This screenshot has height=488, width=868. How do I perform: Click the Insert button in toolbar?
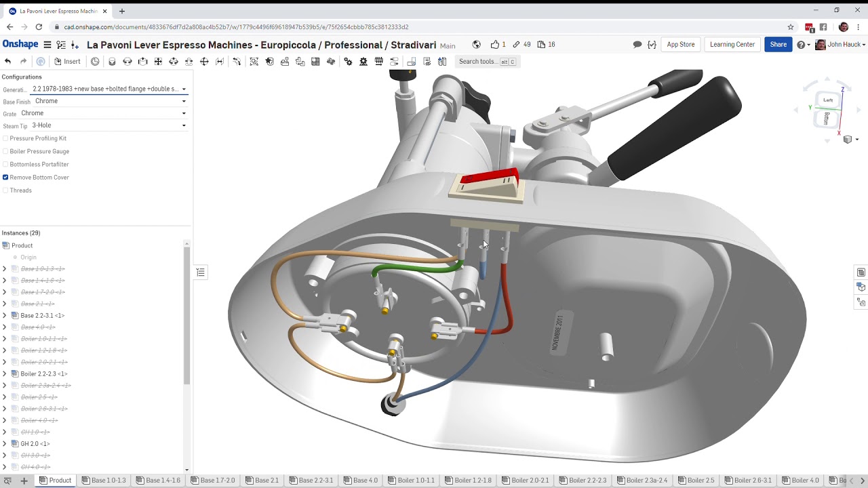pyautogui.click(x=67, y=62)
